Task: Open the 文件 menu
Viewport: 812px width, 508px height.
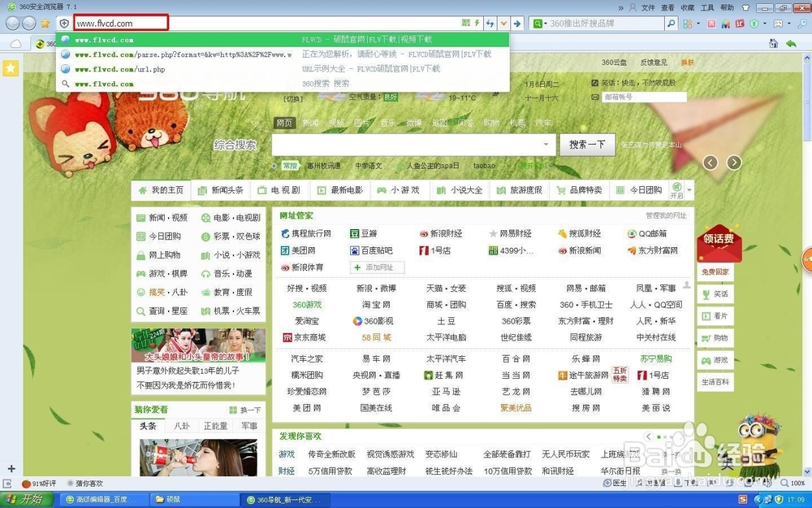Action: (x=648, y=7)
